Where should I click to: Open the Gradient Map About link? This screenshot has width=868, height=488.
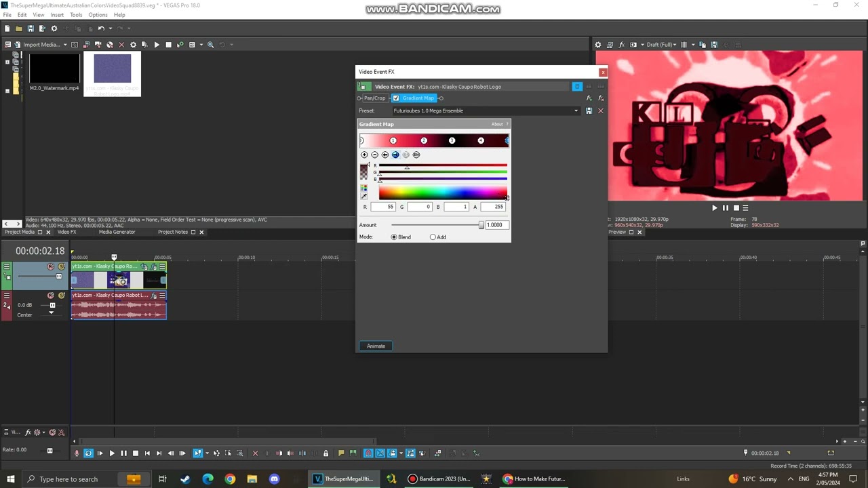(497, 124)
